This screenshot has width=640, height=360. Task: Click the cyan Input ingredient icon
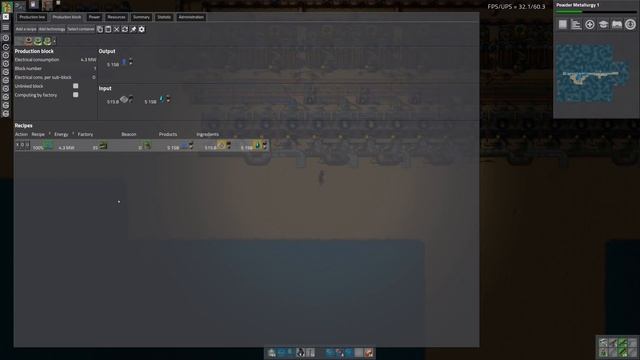point(162,99)
